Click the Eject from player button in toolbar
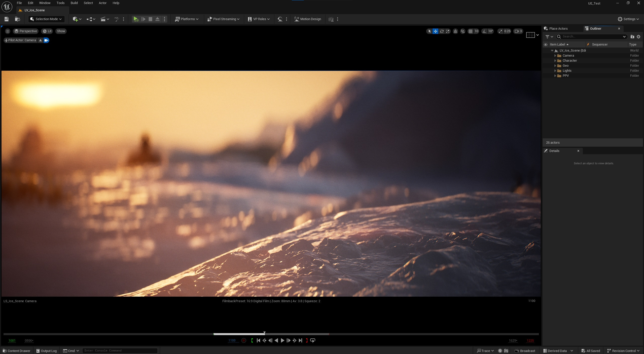The height and width of the screenshot is (354, 644). click(157, 19)
